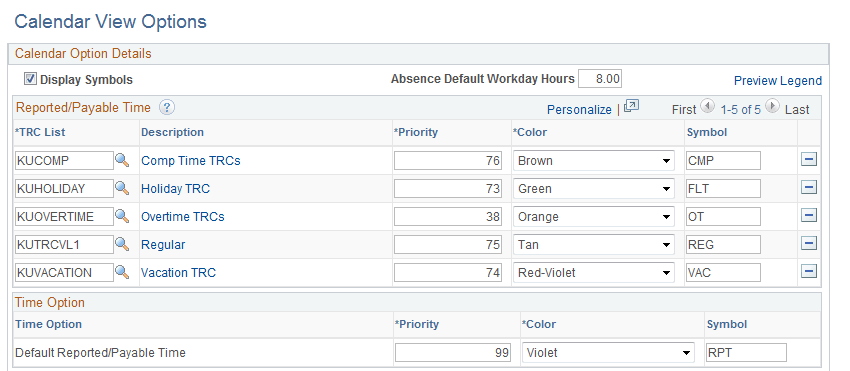Open Overtime TRCs description link
The image size is (850, 371).
coord(183,217)
